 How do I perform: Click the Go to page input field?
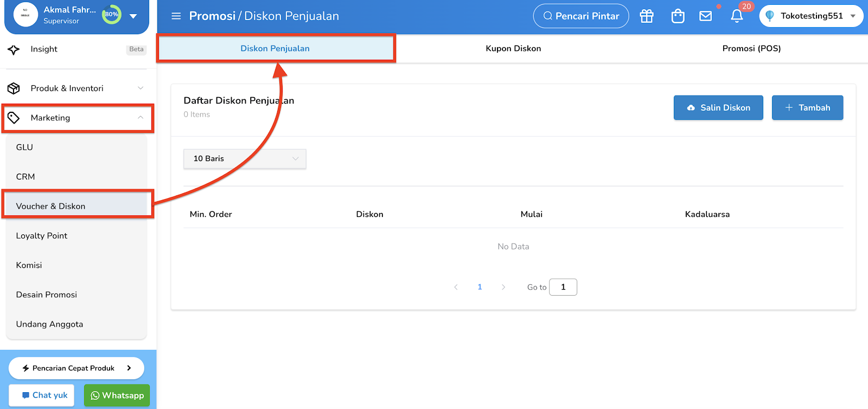pos(563,287)
